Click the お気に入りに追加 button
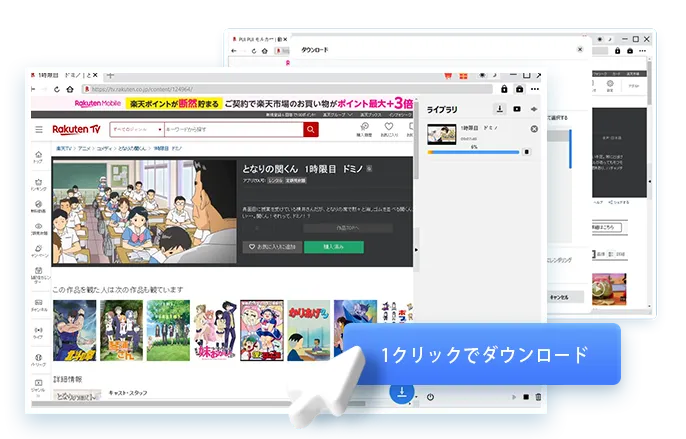Image resolution: width=686 pixels, height=439 pixels. pos(272,247)
